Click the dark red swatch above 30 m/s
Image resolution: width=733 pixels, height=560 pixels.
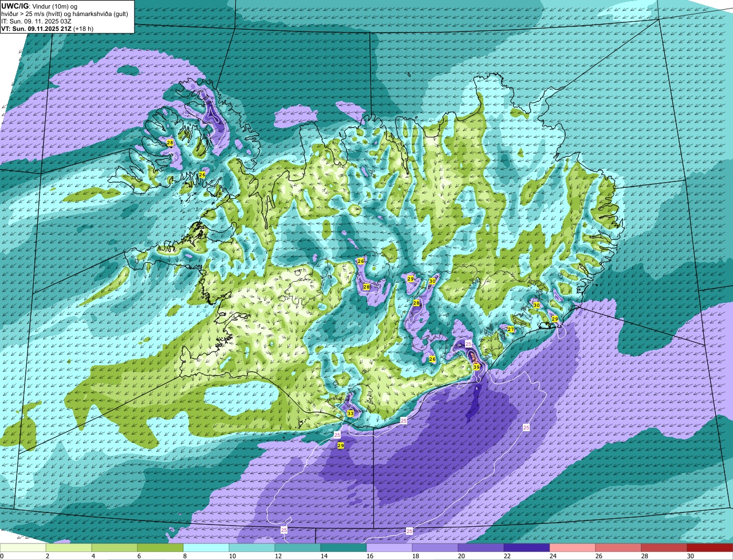click(x=710, y=548)
